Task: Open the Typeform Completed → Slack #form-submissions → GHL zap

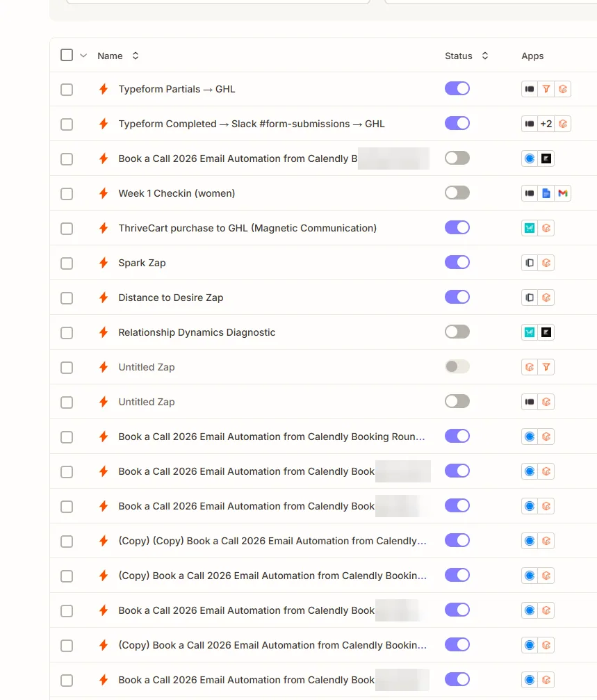Action: click(x=251, y=124)
